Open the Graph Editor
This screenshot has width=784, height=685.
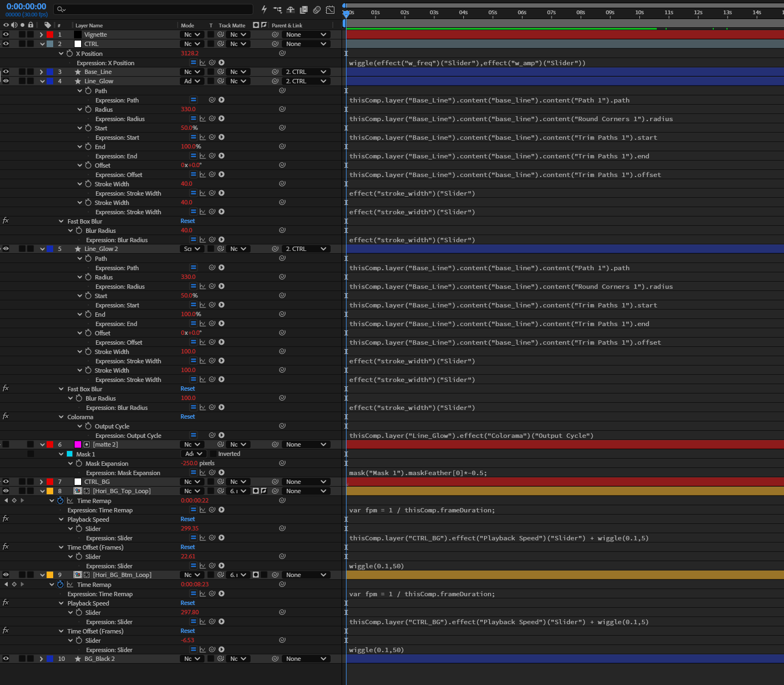point(330,9)
